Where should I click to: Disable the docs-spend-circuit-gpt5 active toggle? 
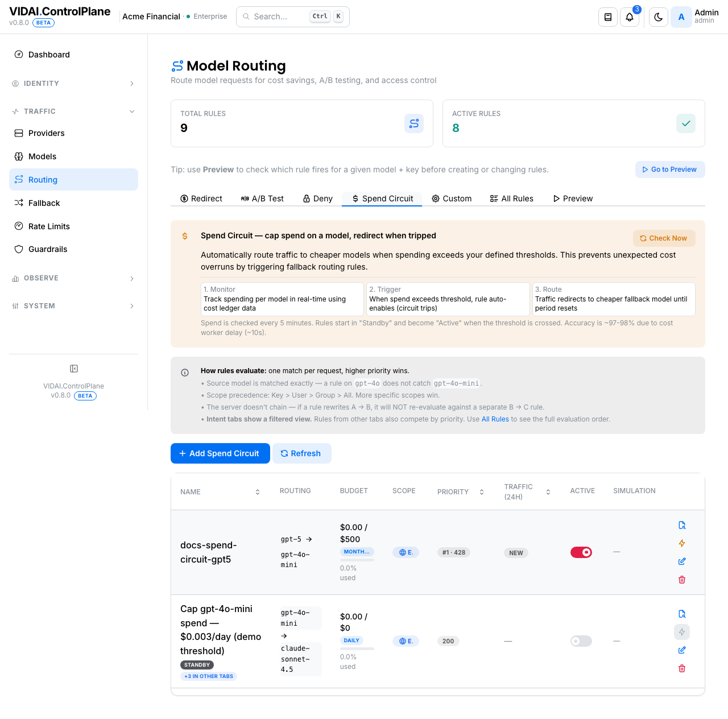[x=581, y=552]
